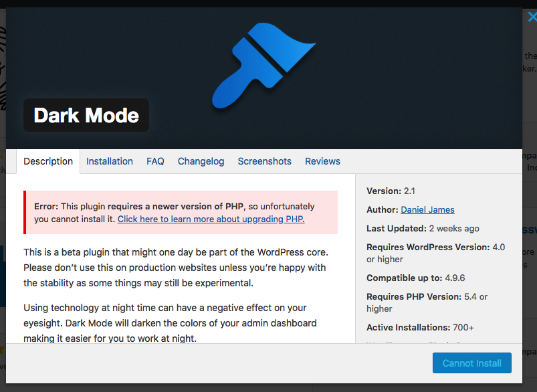Follow the upgrading PHP help link

(x=211, y=219)
